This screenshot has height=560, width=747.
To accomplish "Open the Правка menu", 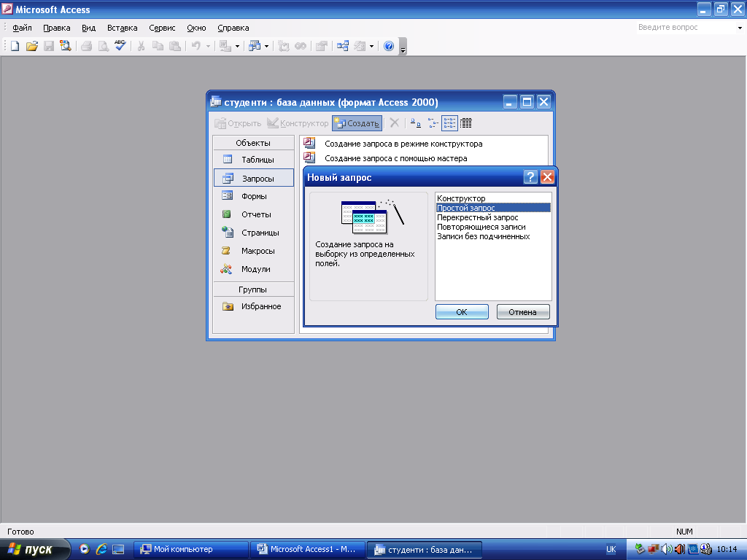I will (57, 28).
